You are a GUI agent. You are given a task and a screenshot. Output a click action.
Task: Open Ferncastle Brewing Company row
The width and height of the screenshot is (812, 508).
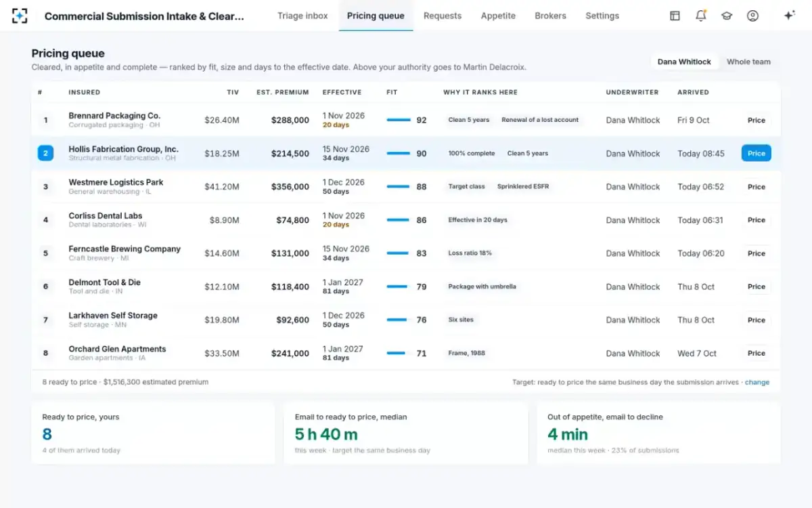pos(406,253)
